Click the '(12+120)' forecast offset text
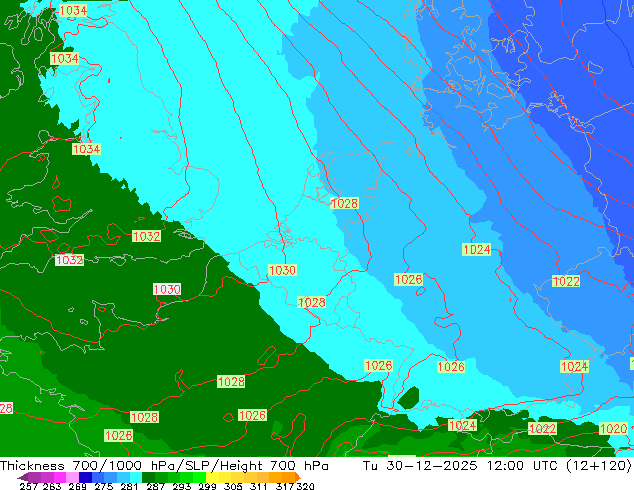 [x=600, y=466]
